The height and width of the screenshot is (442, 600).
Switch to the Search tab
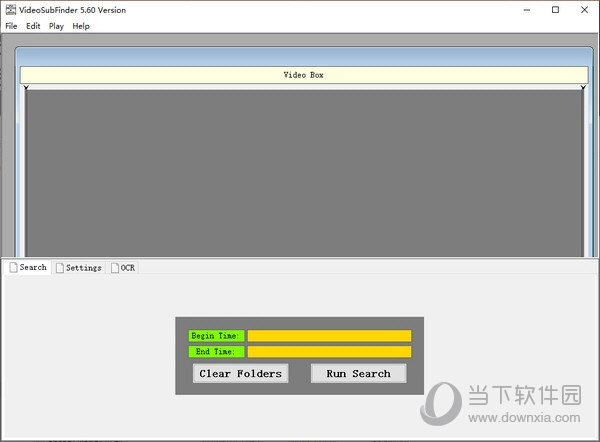28,267
